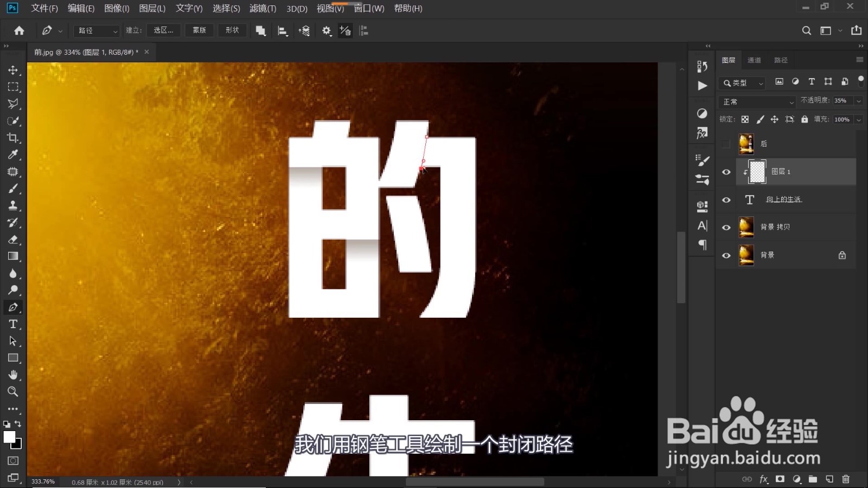The height and width of the screenshot is (488, 868).
Task: Click the Share icon
Action: pyautogui.click(x=857, y=30)
